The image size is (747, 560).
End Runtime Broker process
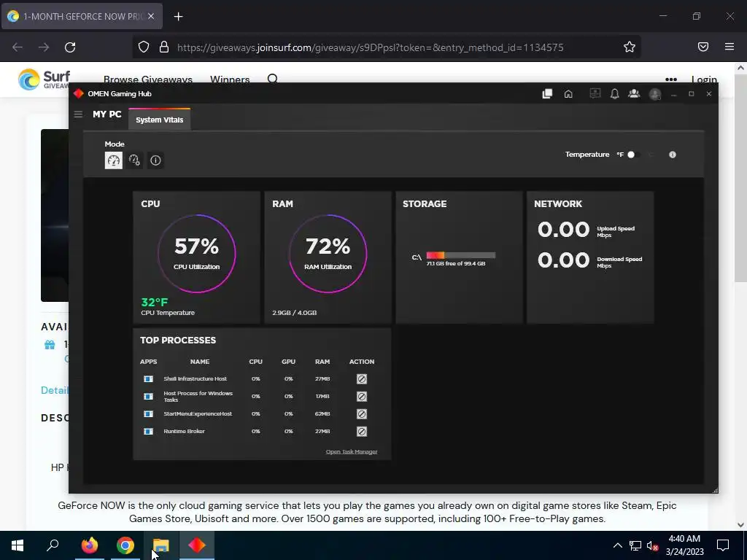pyautogui.click(x=362, y=432)
